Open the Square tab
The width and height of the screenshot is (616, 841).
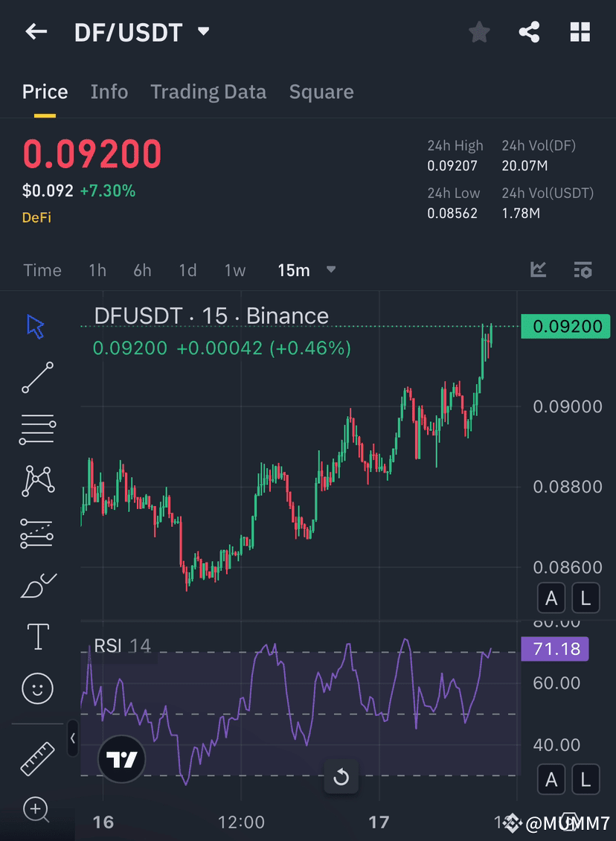tap(321, 92)
